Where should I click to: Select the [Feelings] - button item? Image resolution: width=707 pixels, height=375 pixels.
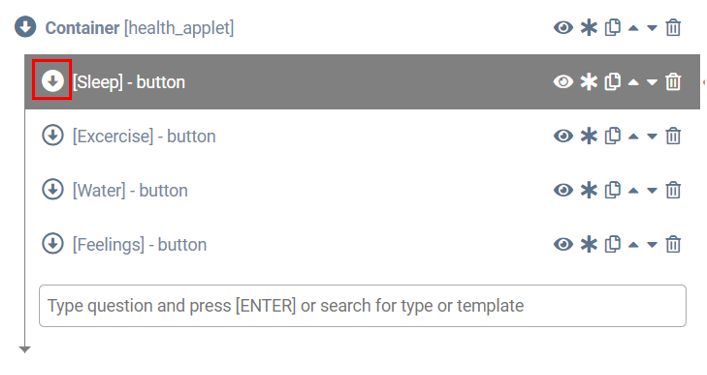tap(139, 244)
